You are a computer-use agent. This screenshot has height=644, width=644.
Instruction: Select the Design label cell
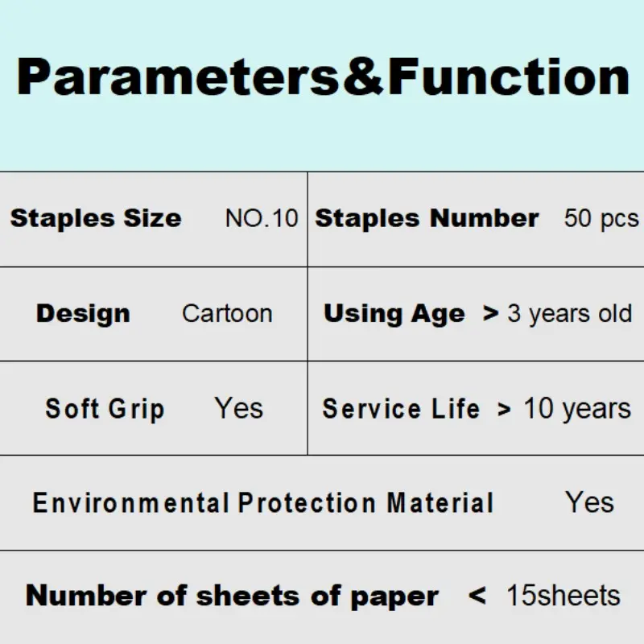83,314
